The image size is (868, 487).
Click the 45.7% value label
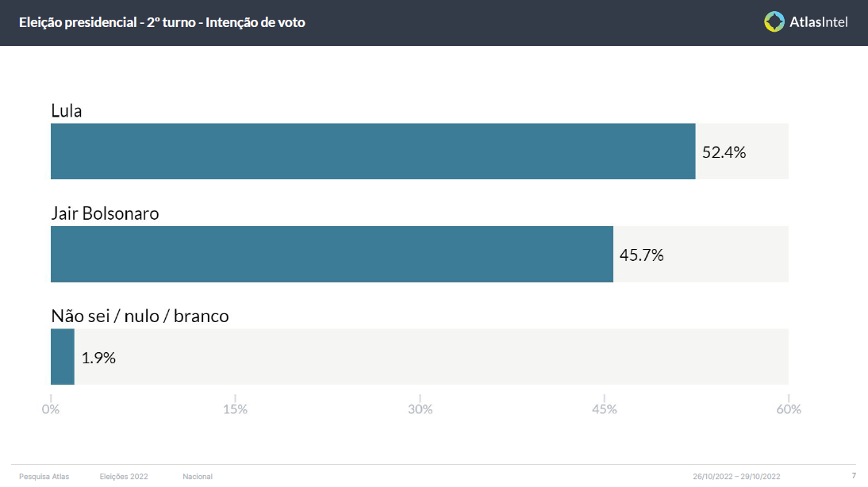point(642,255)
